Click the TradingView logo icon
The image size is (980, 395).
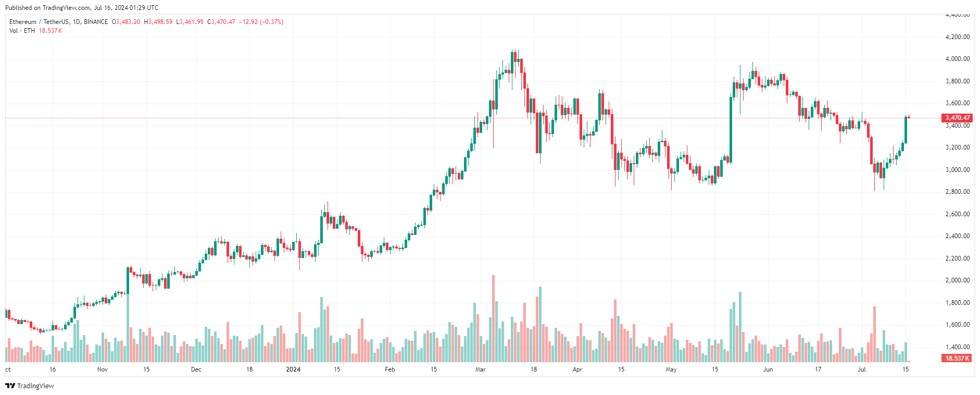click(10, 386)
